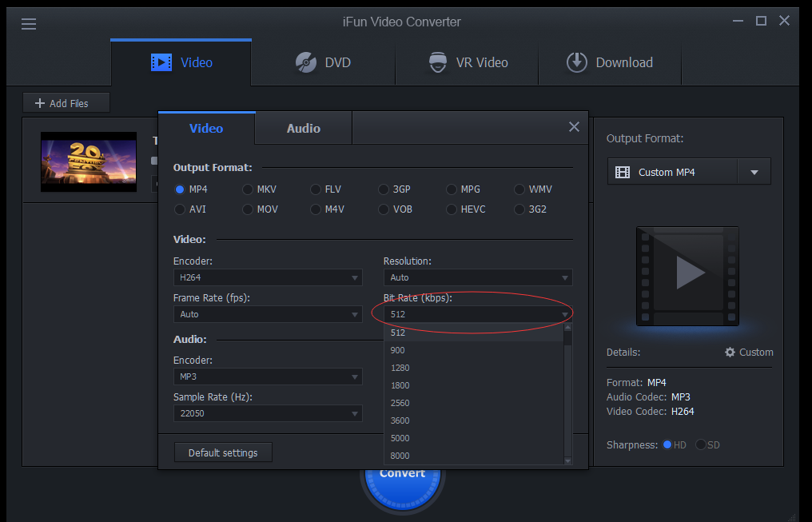
Task: Choose 900 kbps bit rate option
Action: (474, 350)
